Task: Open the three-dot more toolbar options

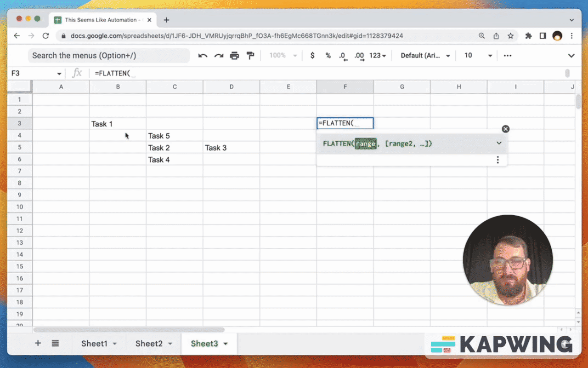Action: tap(508, 55)
